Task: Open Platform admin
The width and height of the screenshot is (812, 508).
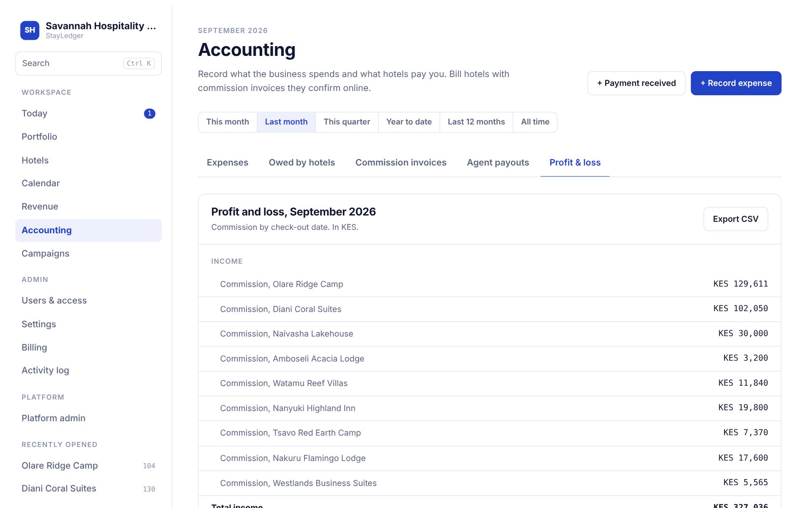Action: click(x=88, y=418)
